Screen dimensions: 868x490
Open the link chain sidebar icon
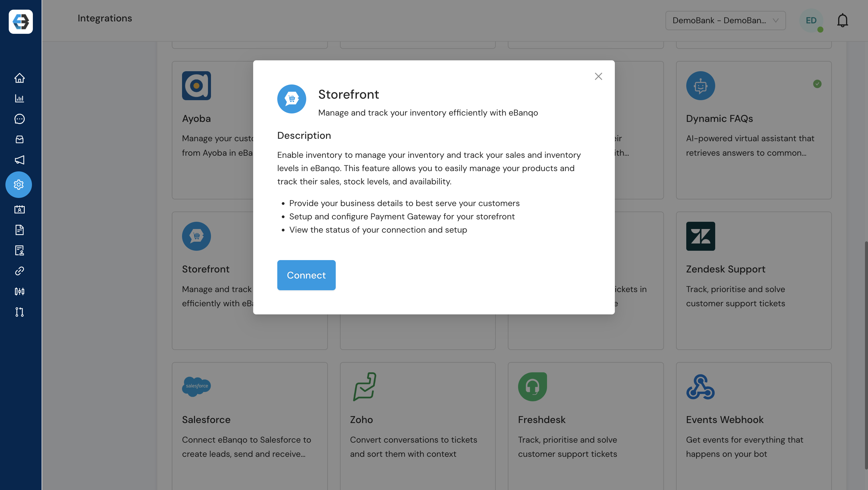pos(19,271)
